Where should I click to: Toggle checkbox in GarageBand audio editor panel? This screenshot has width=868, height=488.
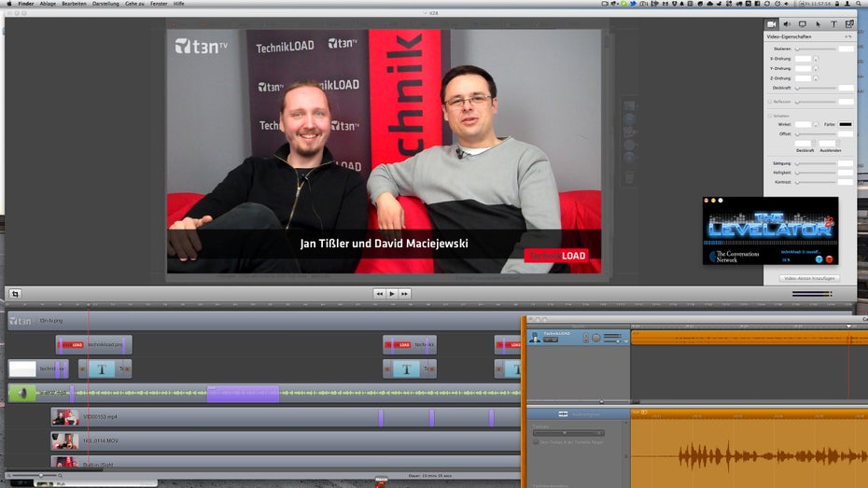(536, 442)
